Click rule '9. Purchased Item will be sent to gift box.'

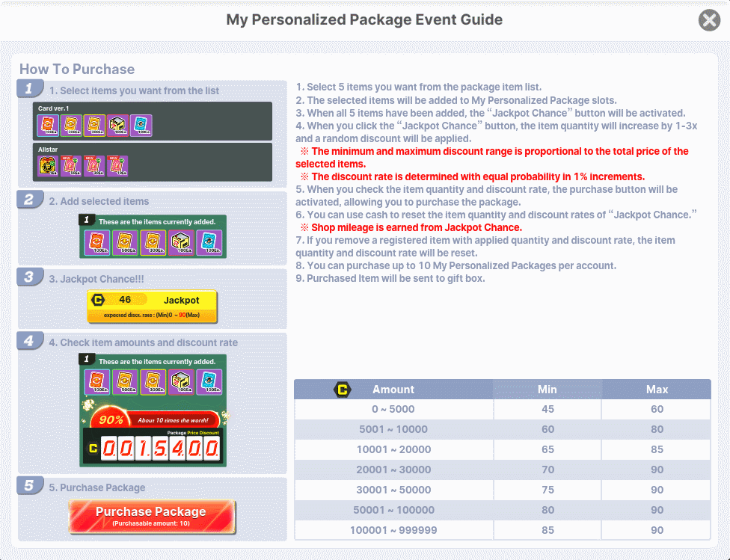tap(390, 278)
